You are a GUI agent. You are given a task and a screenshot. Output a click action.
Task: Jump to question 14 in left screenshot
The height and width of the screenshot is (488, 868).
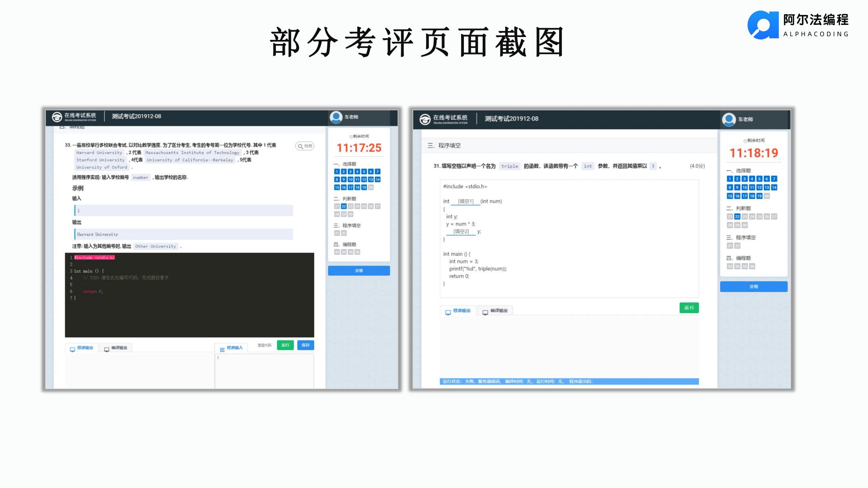[378, 179]
